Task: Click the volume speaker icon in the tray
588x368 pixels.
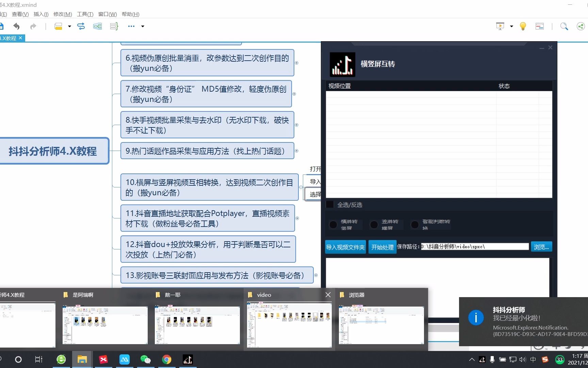Action: tap(523, 359)
